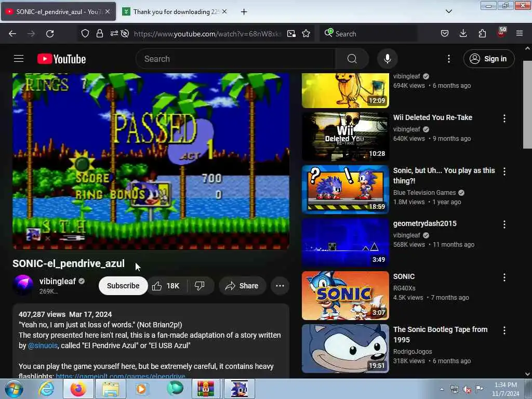Go back with the browser back arrow
The image size is (532, 399).
pyautogui.click(x=12, y=34)
